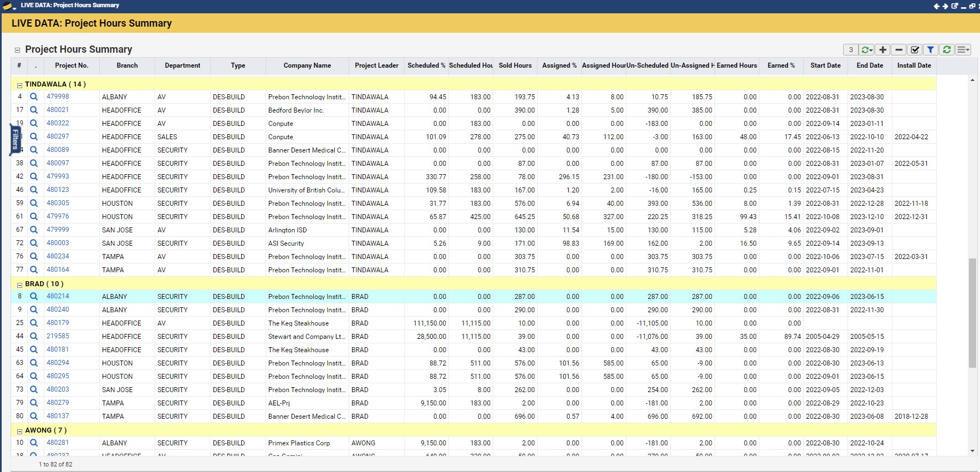Collapse the BRAD group rows
The height and width of the screenshot is (472, 980).
click(x=19, y=285)
